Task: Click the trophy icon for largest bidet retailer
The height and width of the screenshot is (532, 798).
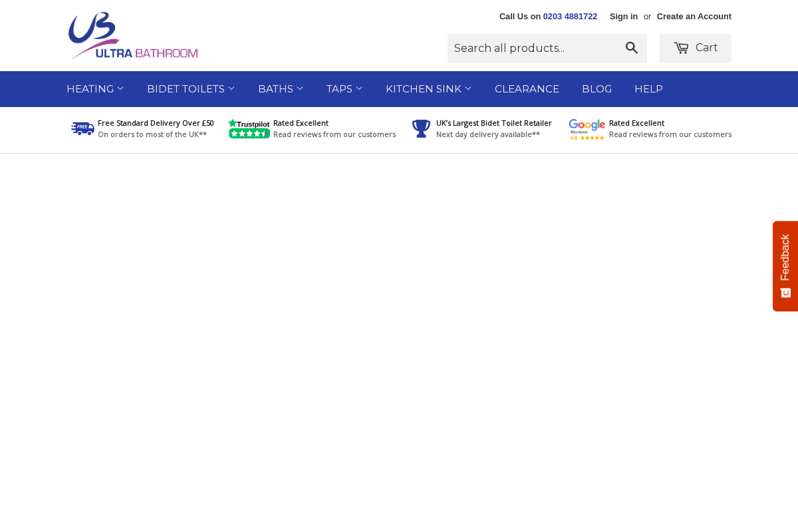Action: coord(421,128)
